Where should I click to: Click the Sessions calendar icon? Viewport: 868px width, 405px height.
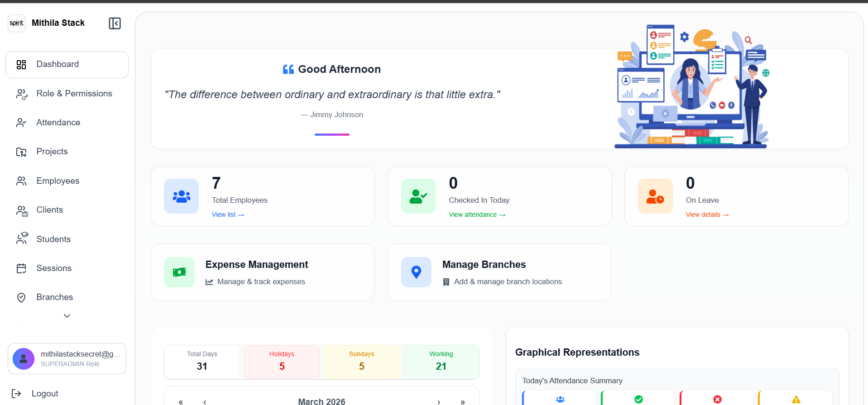click(22, 268)
